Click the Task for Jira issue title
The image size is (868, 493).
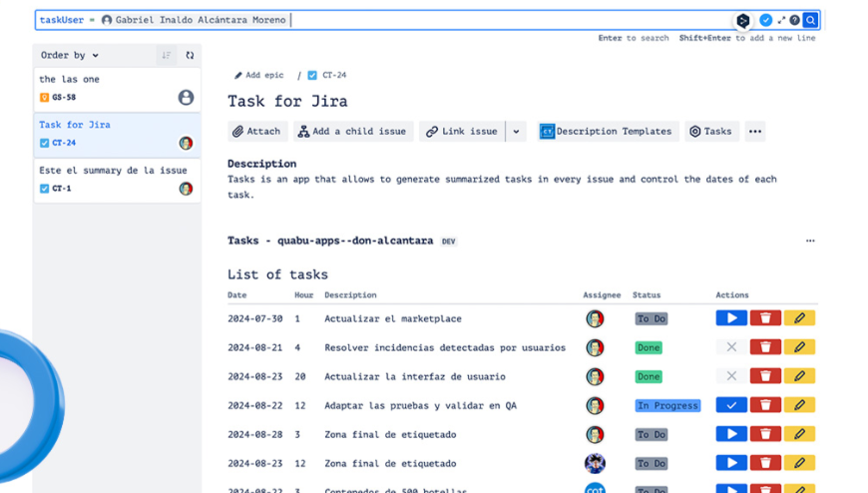[287, 102]
